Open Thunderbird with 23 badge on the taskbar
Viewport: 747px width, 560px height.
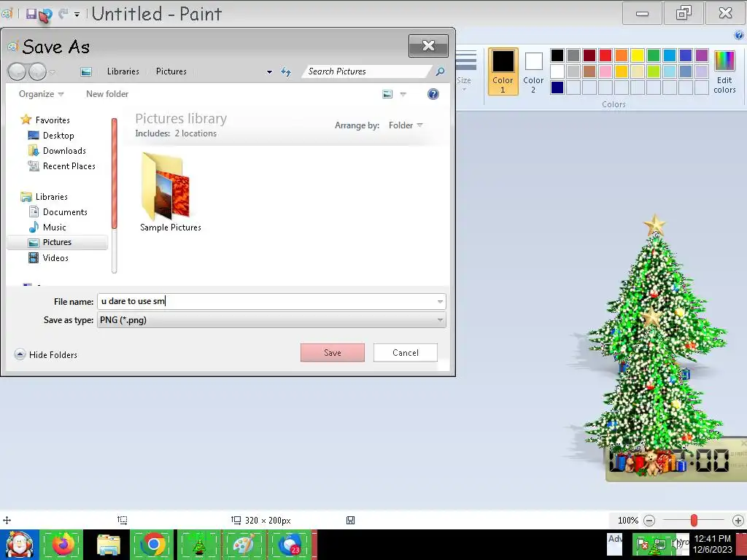290,544
